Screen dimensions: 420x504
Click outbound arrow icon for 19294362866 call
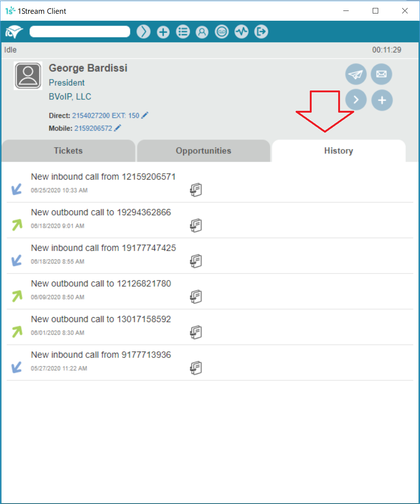click(x=17, y=225)
